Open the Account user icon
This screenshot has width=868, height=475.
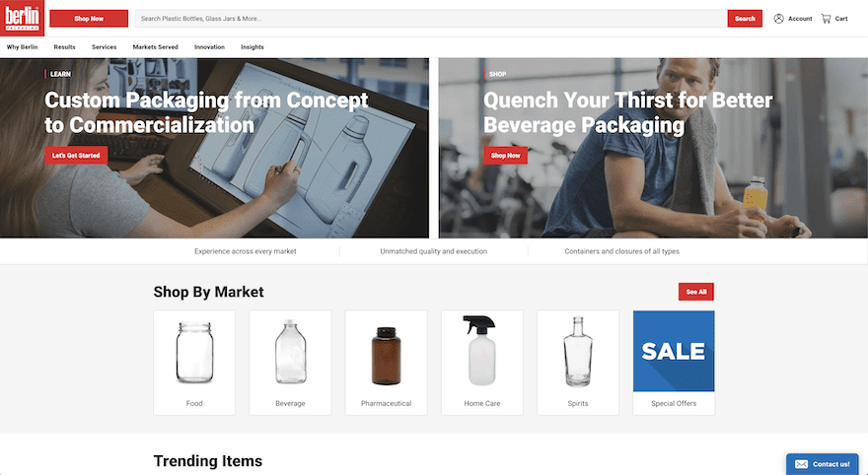pos(778,19)
